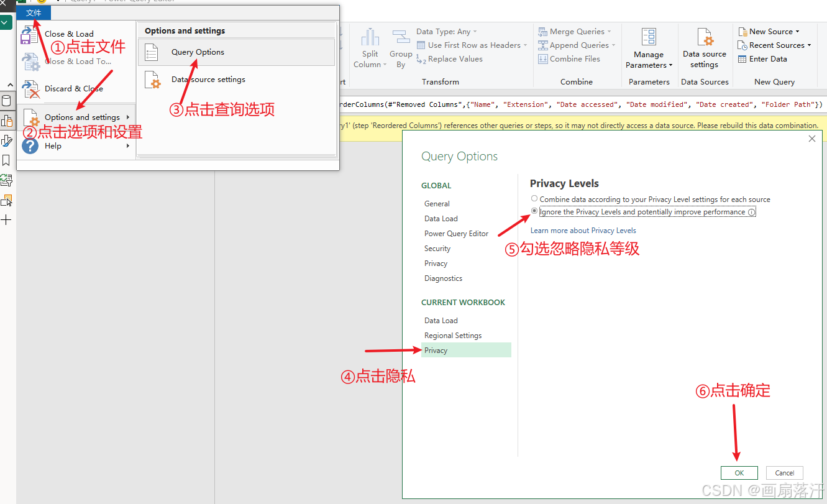Select Diagnostics settings item
Viewport: 827px width, 504px height.
coord(444,278)
